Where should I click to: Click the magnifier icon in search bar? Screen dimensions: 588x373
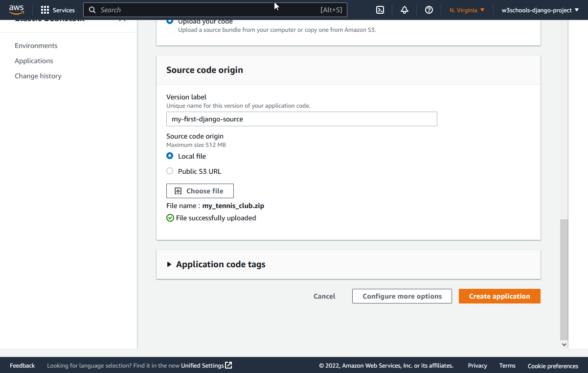[92, 10]
